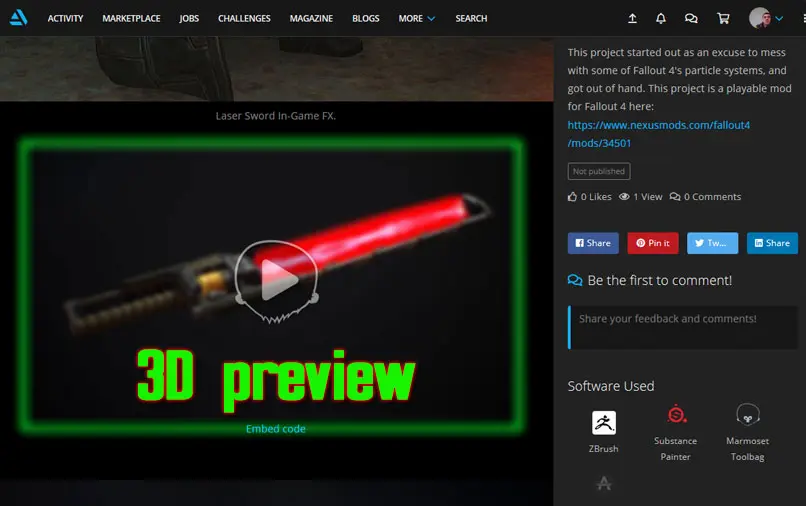Click the Software Used heading
The width and height of the screenshot is (806, 506).
[611, 386]
